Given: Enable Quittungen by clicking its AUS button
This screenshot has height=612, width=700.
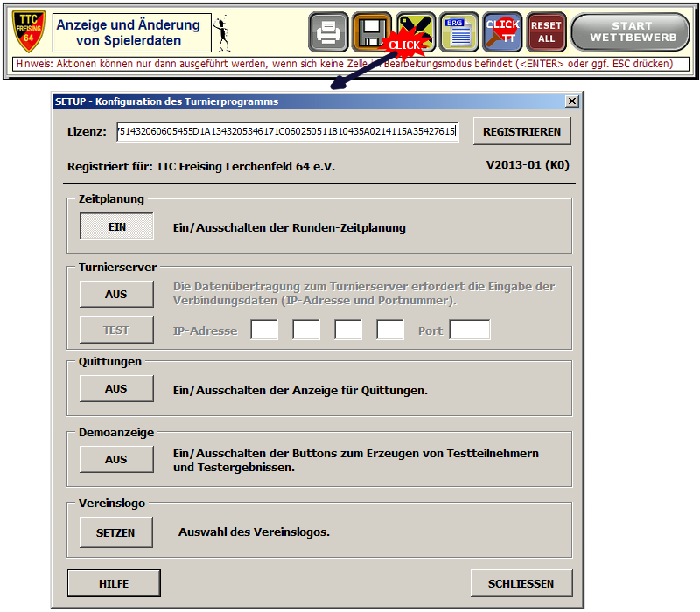Looking at the screenshot, I should point(115,388).
